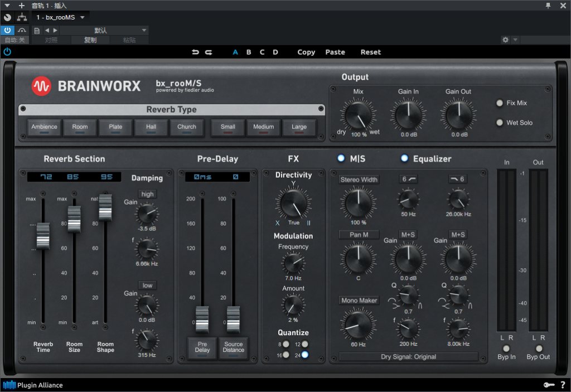Click the Brainworx red logo
Screen dimensions: 571x392
tap(41, 86)
